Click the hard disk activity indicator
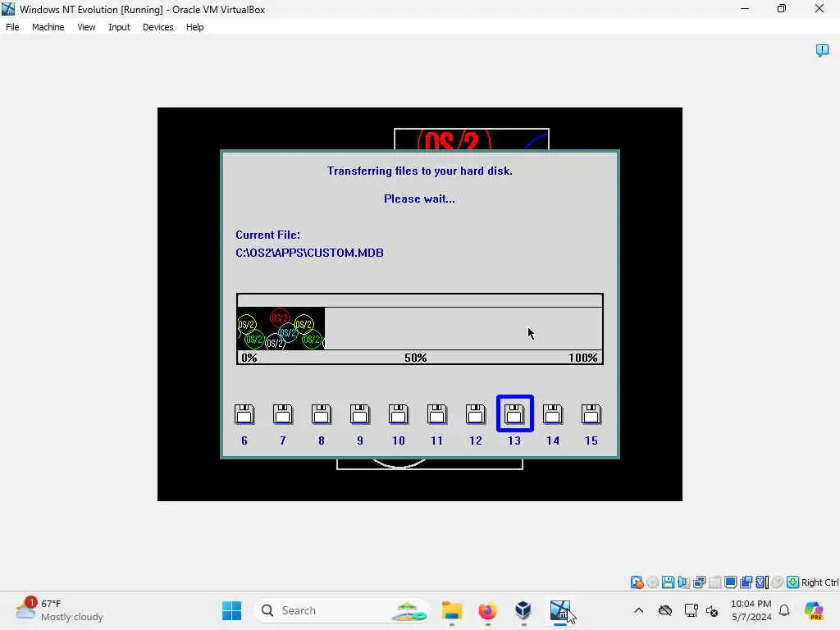 pos(637,582)
